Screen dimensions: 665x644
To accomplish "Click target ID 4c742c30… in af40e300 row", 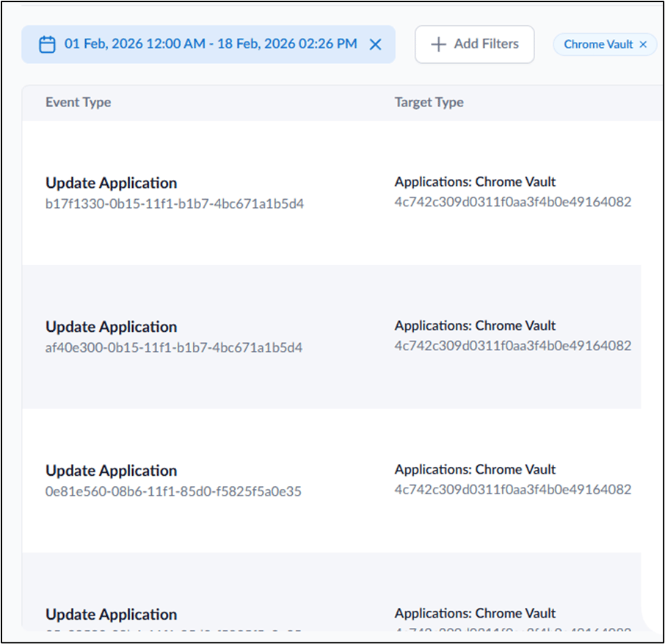I will coord(513,346).
